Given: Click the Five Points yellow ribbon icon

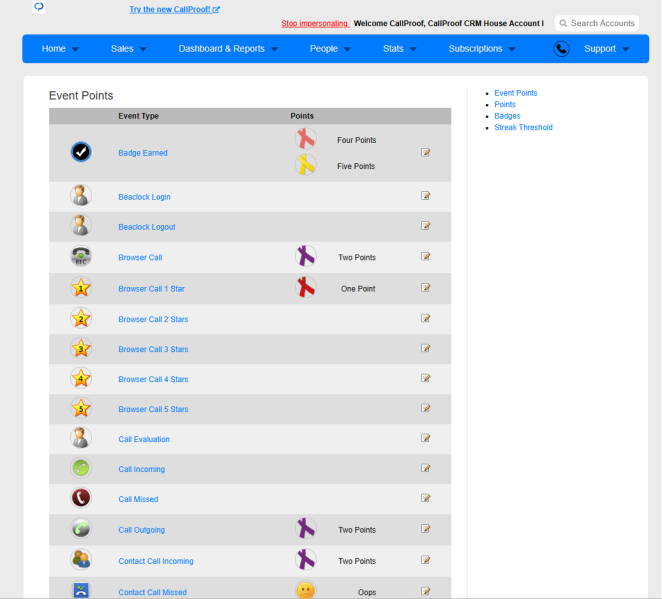Looking at the screenshot, I should coord(306,165).
